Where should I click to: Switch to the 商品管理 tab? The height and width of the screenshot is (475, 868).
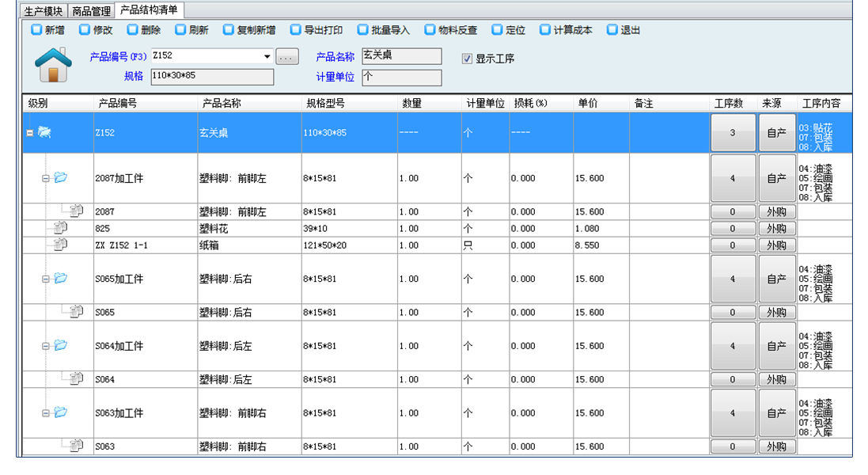(x=91, y=11)
